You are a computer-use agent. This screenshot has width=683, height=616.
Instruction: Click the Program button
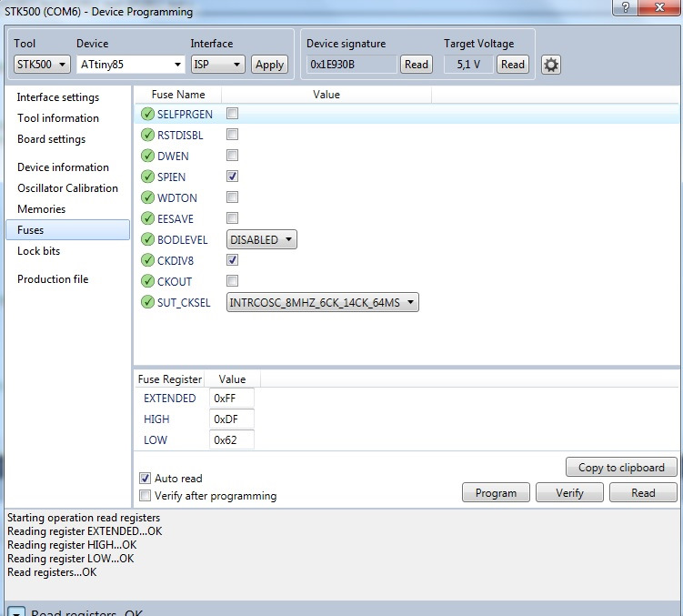coord(496,492)
